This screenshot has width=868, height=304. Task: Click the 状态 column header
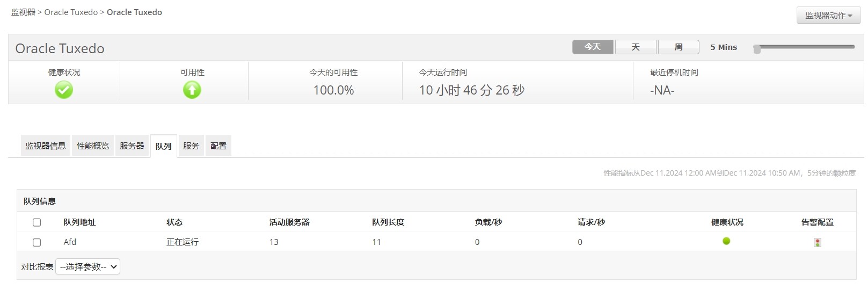coord(174,222)
